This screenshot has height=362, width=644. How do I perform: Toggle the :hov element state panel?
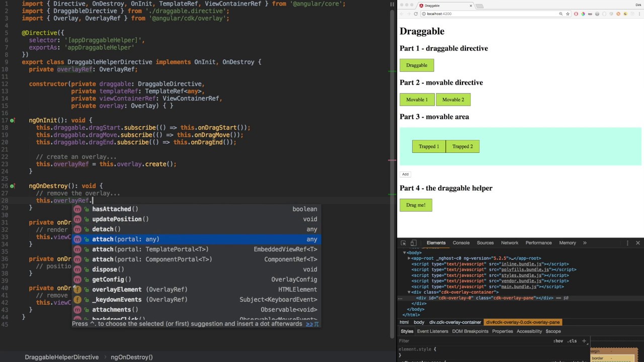coord(558,341)
